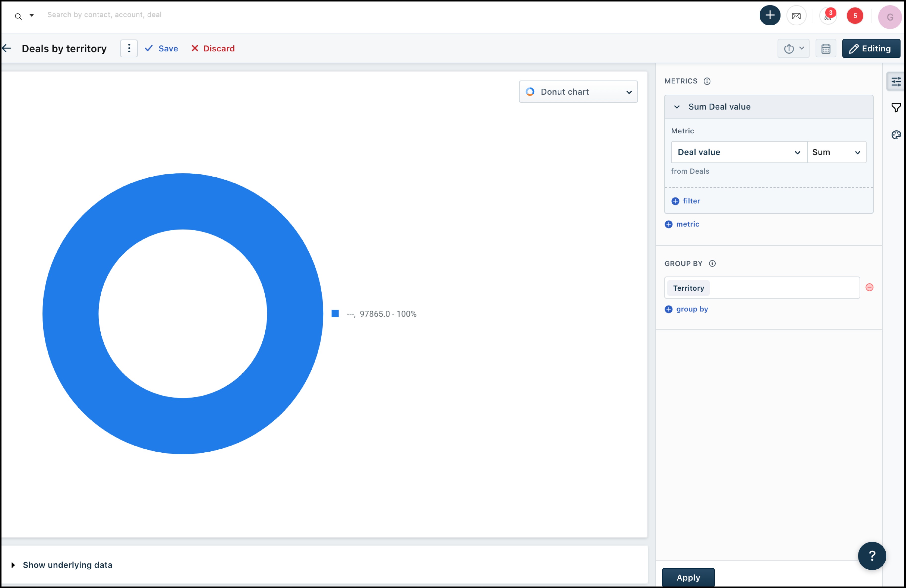Collapse the Sum Deal value section
906x588 pixels.
click(x=676, y=107)
